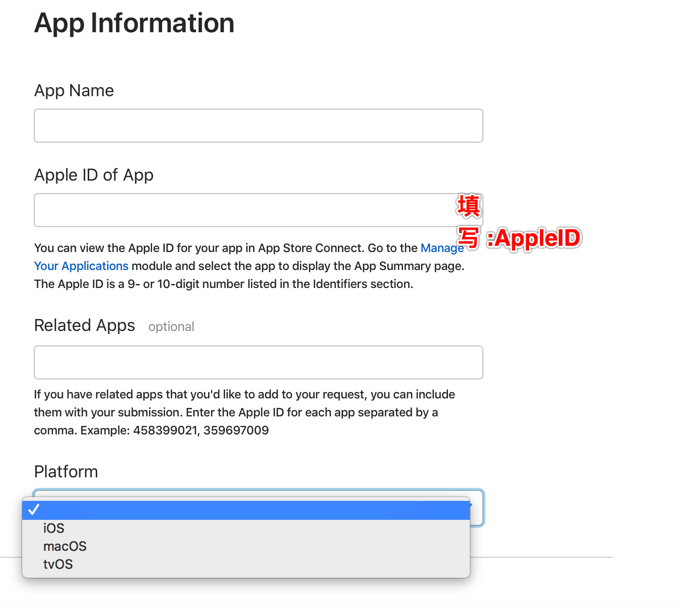
Task: Select iOS from the Platform dropdown
Action: 246,528
